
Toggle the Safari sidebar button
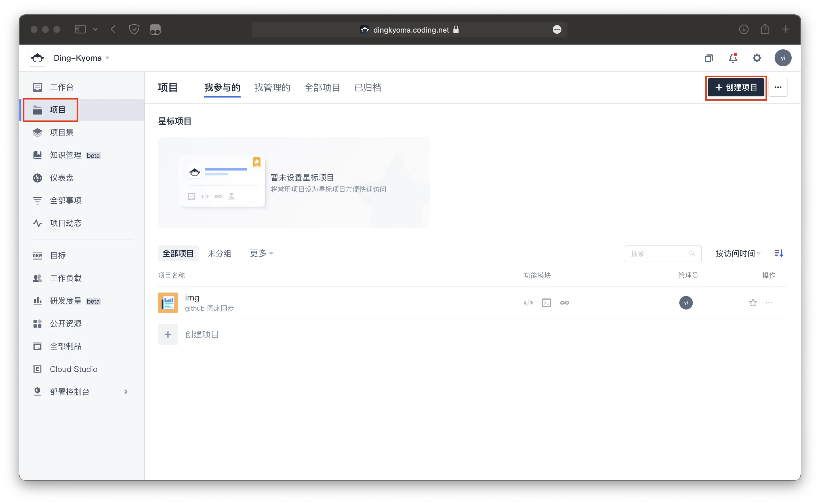(80, 29)
